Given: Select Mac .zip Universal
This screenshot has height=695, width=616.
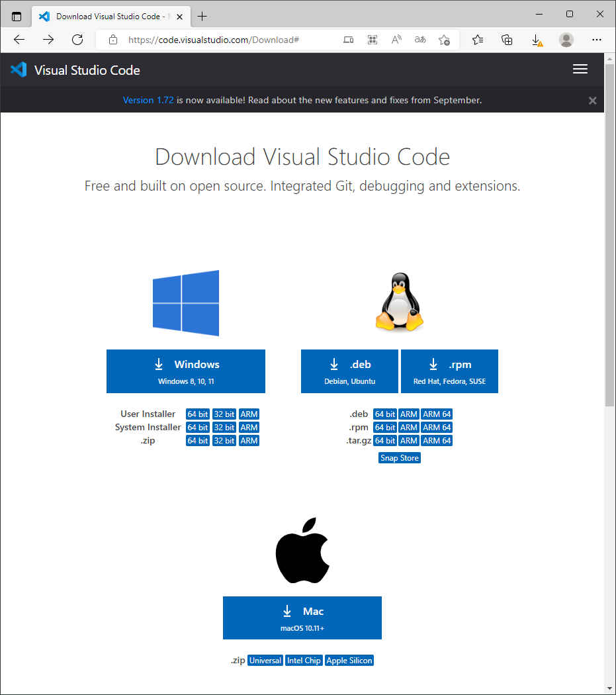Looking at the screenshot, I should click(x=265, y=661).
